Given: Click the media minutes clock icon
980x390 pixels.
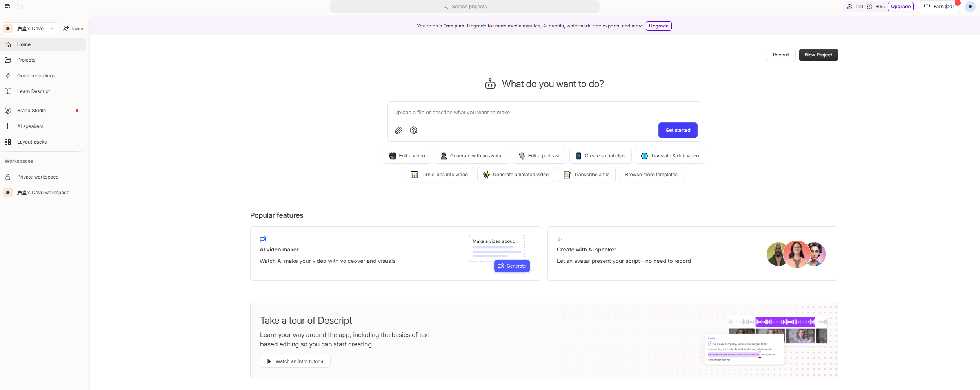Looking at the screenshot, I should pos(869,7).
